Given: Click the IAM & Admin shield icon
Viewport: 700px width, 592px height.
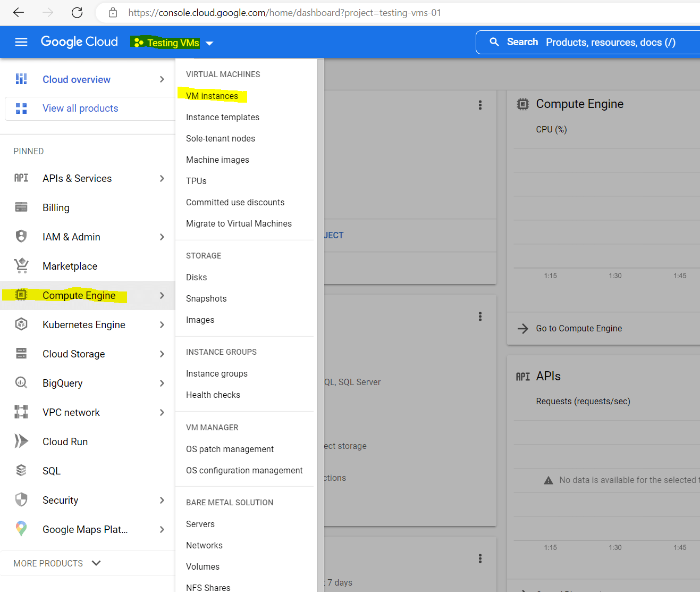Looking at the screenshot, I should [x=21, y=237].
